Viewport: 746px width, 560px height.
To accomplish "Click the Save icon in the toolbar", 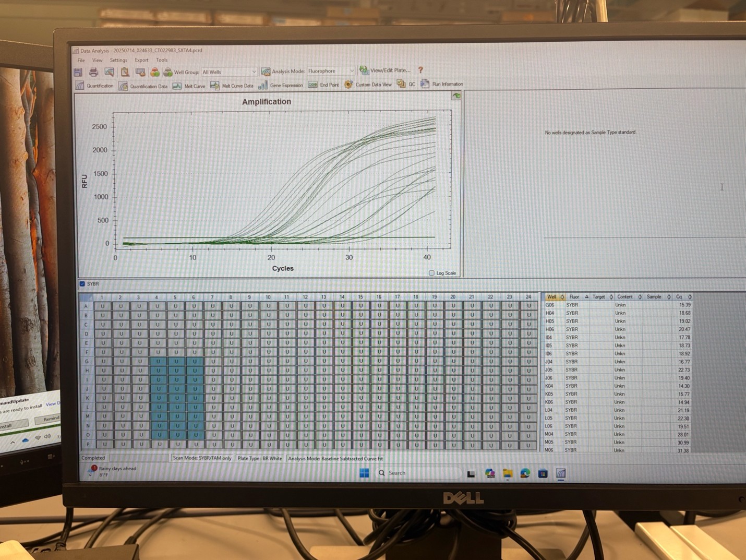I will point(78,72).
